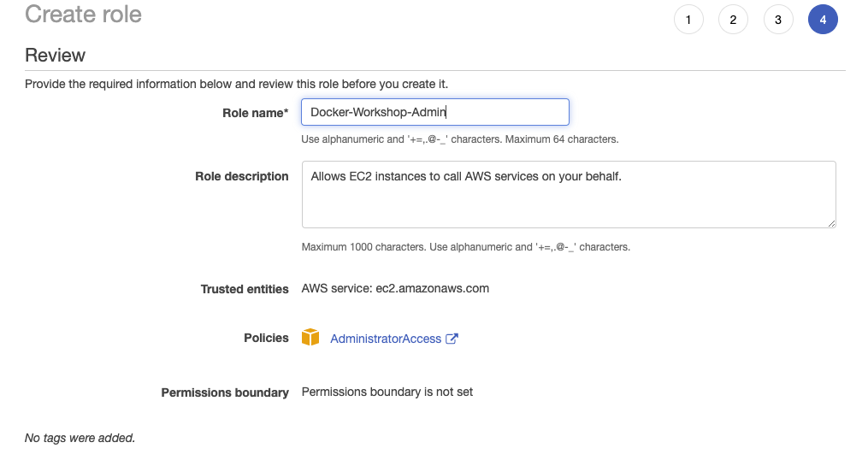Click the Trusted entities label
Image resolution: width=868 pixels, height=466 pixels.
click(245, 289)
